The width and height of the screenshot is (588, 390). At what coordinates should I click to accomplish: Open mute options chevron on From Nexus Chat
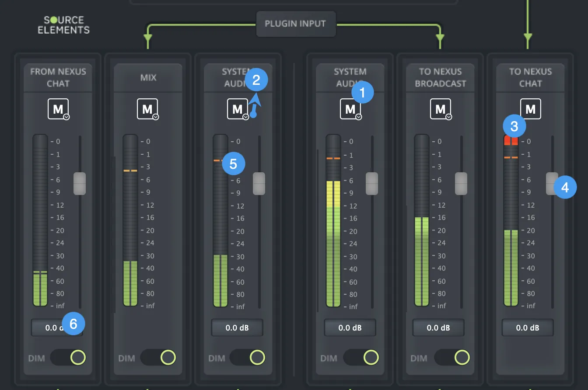66,117
